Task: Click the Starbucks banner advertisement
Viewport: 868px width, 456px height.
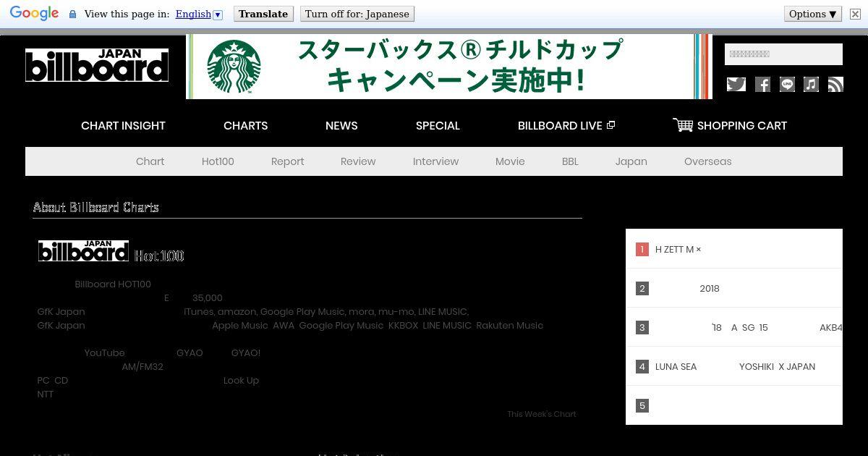Action: click(x=449, y=67)
